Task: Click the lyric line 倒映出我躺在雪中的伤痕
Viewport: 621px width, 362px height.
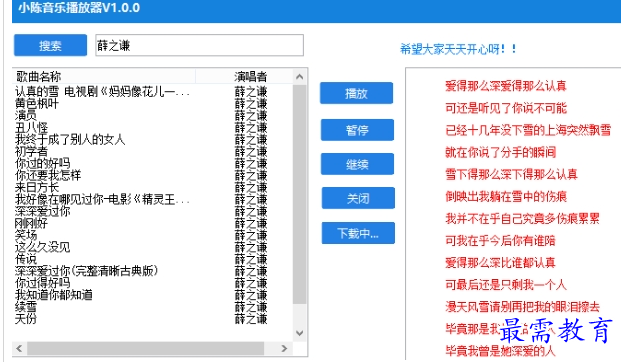Action: [506, 196]
